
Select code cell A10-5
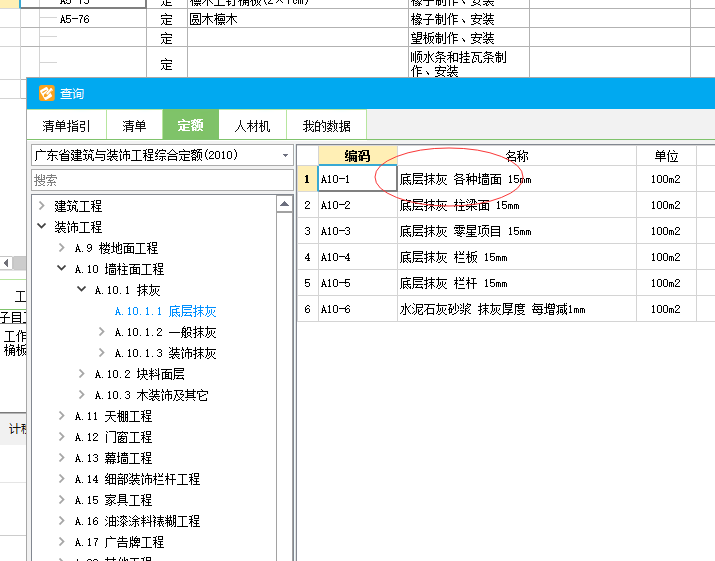[x=358, y=283]
